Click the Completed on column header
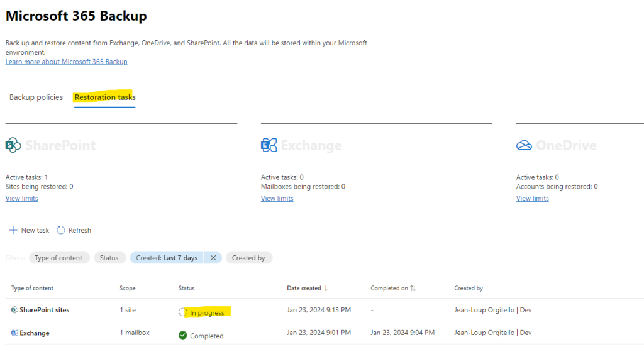Screen dimensions: 644x359 (x=389, y=288)
